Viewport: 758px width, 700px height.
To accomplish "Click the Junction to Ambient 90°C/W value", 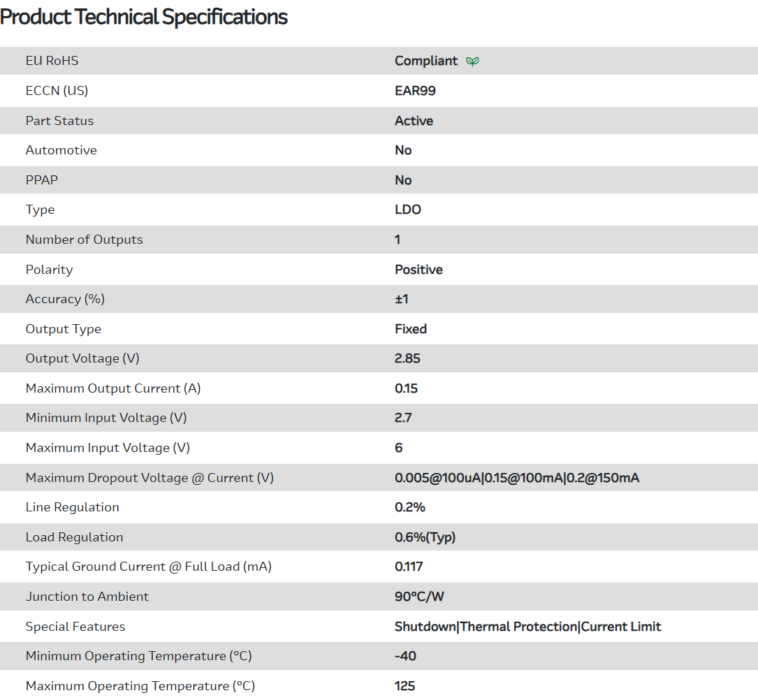I will tap(418, 597).
